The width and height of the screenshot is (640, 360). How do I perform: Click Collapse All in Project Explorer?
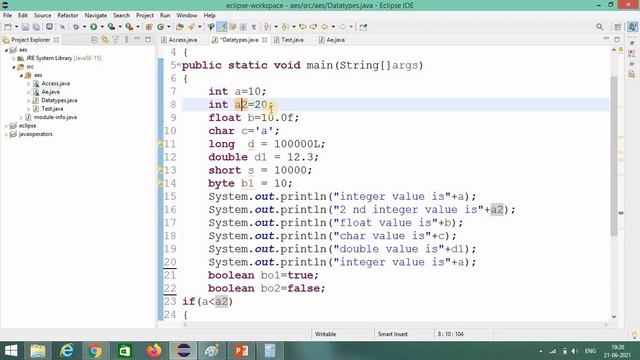click(x=94, y=40)
